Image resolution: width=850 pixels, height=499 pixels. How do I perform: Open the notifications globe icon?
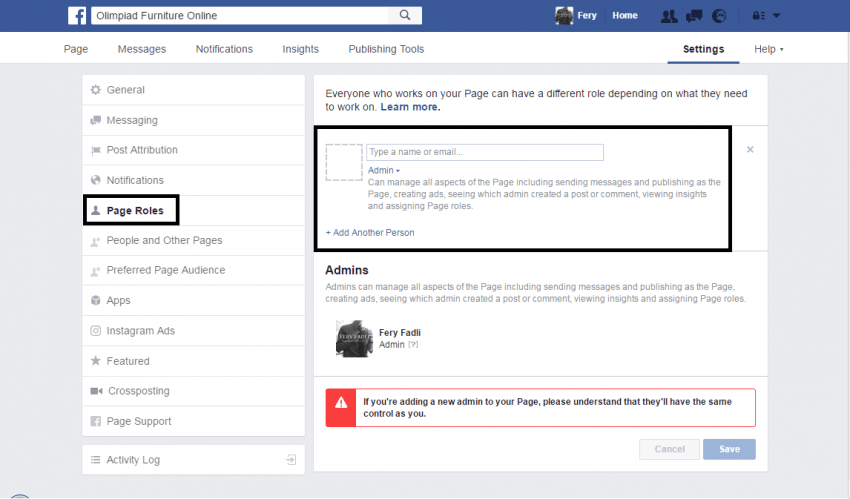click(718, 16)
